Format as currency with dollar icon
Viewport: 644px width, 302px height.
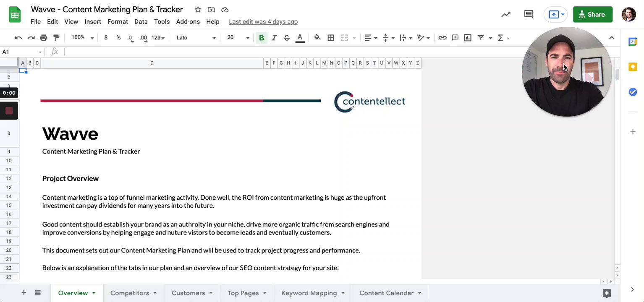(x=106, y=38)
